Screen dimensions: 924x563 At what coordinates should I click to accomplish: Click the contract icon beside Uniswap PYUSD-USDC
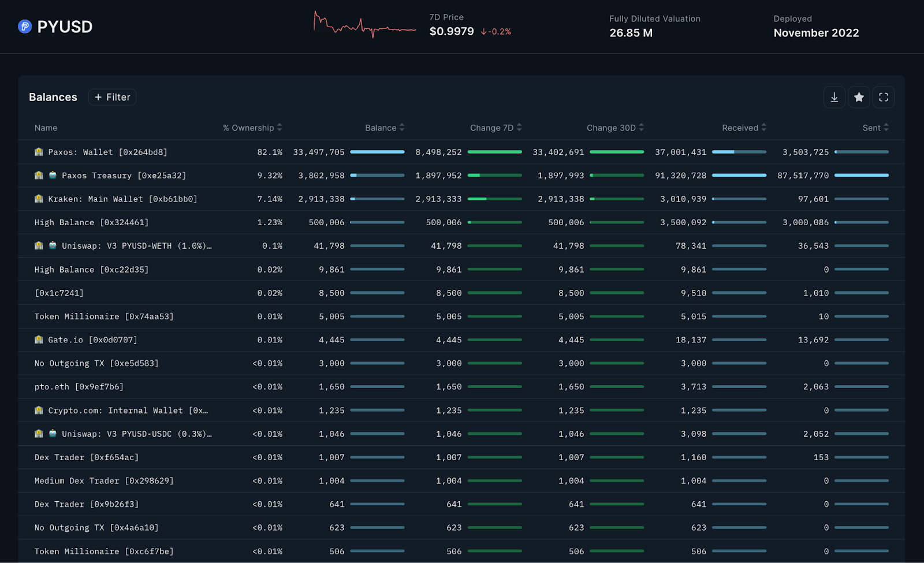tap(53, 434)
